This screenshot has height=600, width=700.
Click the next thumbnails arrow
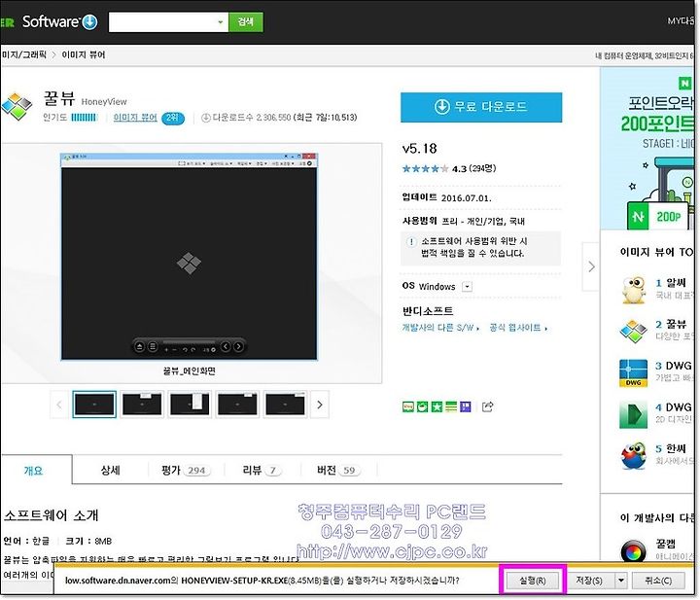[320, 405]
